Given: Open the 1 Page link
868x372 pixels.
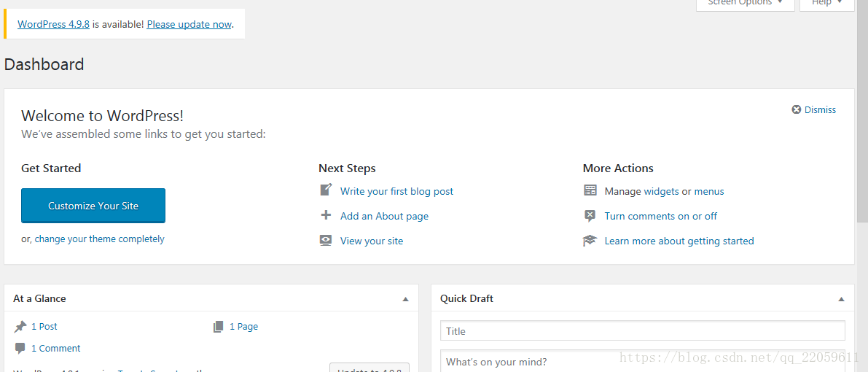Looking at the screenshot, I should click(243, 327).
